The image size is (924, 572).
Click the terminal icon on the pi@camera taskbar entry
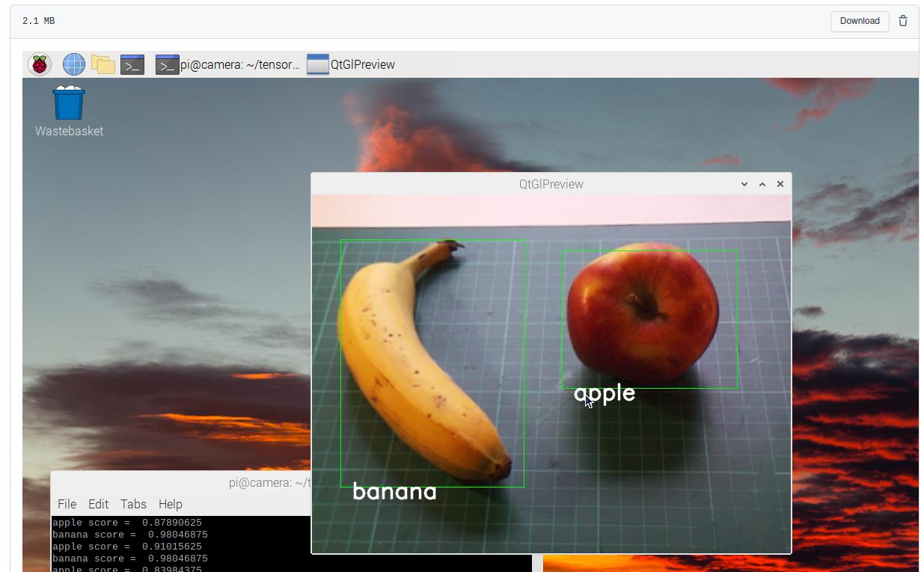coord(166,64)
